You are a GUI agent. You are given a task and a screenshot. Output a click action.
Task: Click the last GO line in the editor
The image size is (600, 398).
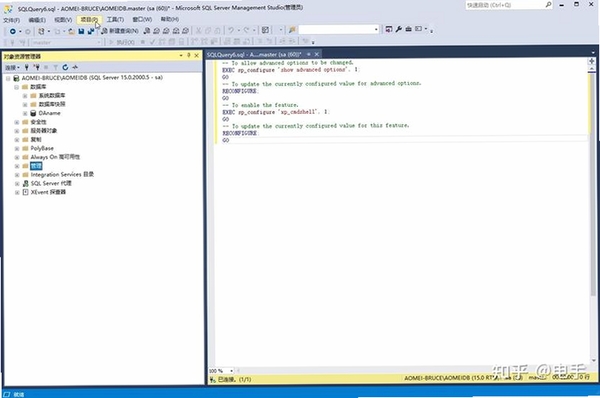(x=225, y=140)
